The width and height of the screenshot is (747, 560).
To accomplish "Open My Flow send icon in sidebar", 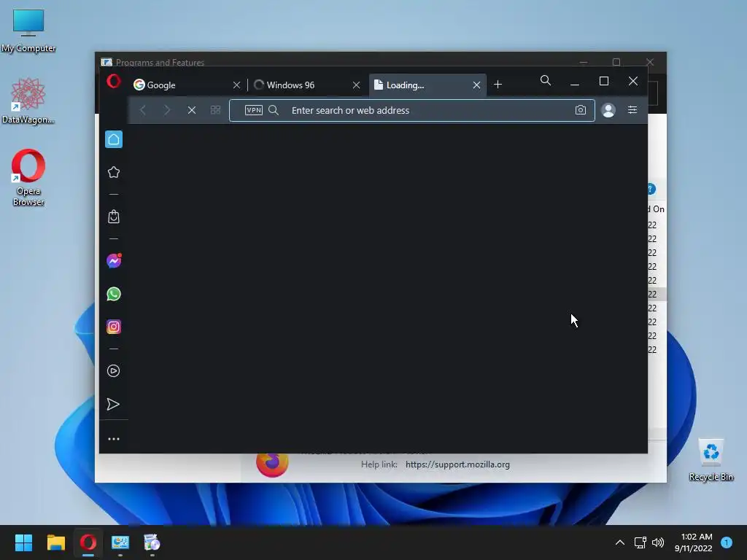I will 113,404.
